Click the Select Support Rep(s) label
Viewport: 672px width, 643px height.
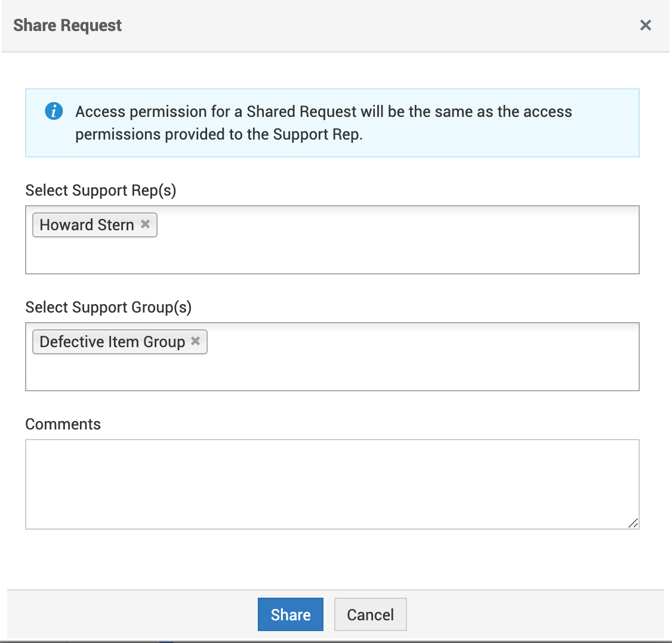(x=101, y=190)
